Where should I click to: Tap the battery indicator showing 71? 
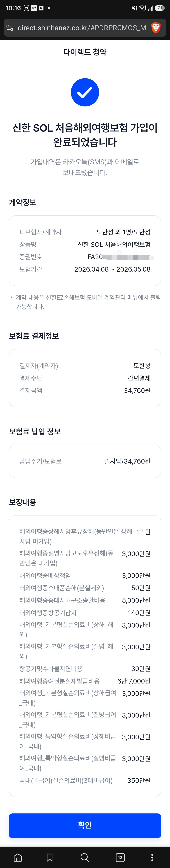click(159, 8)
